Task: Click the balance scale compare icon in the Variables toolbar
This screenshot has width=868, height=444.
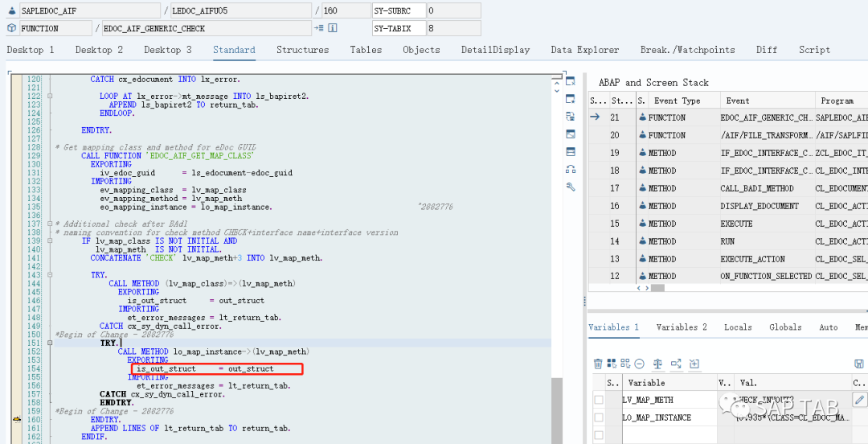Action: [657, 364]
